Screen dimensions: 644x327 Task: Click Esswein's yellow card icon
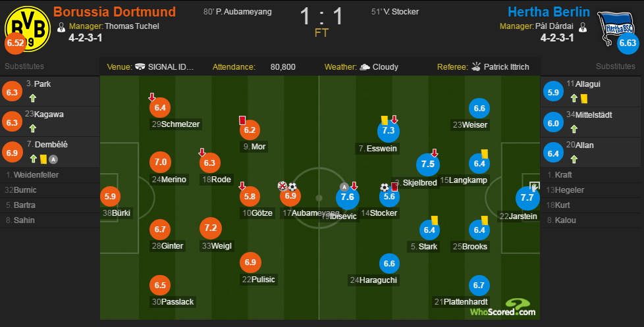tap(385, 120)
